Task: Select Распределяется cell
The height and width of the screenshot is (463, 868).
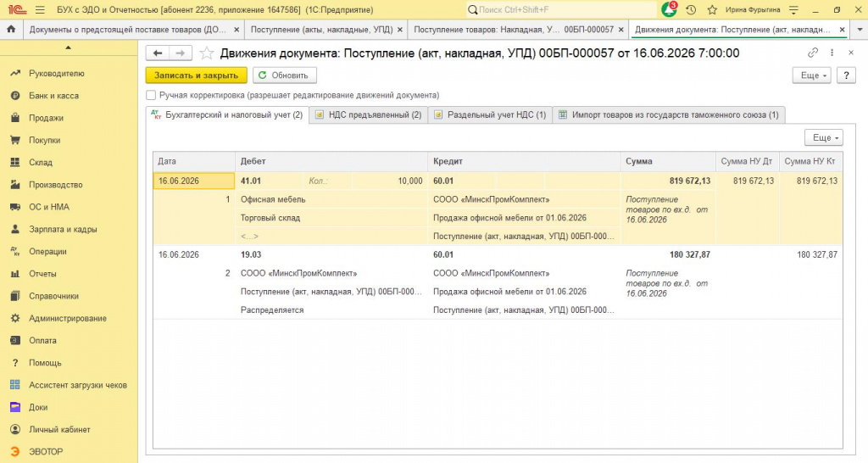Action: coord(331,310)
